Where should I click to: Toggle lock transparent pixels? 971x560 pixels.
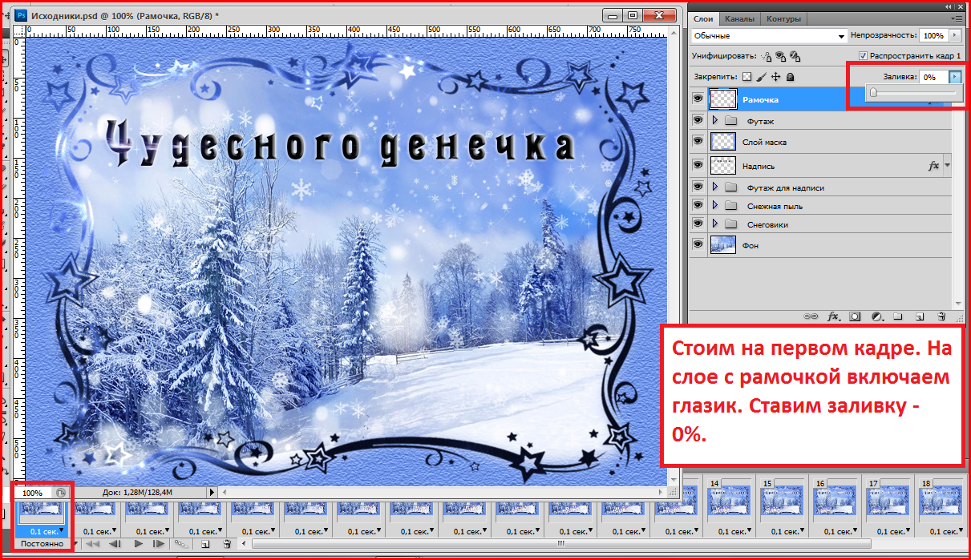click(746, 77)
